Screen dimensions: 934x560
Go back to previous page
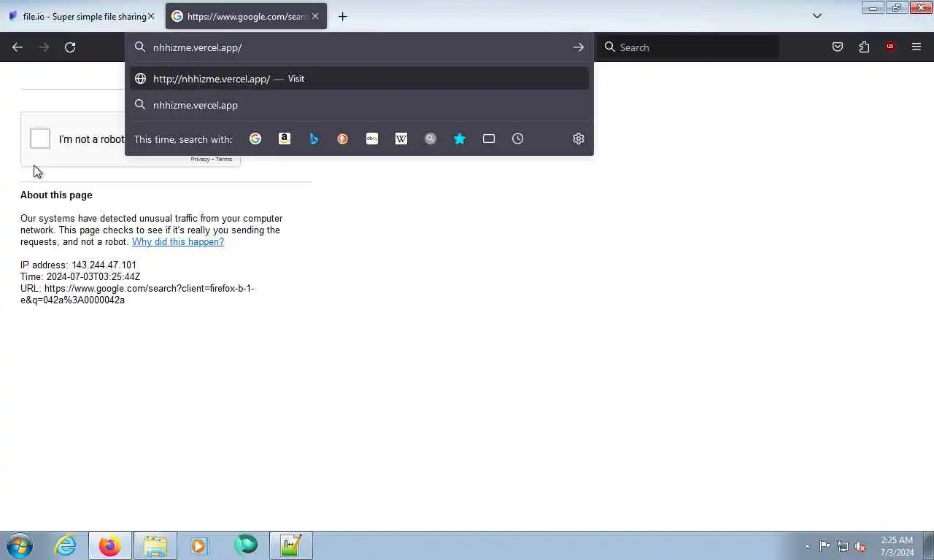click(x=18, y=47)
